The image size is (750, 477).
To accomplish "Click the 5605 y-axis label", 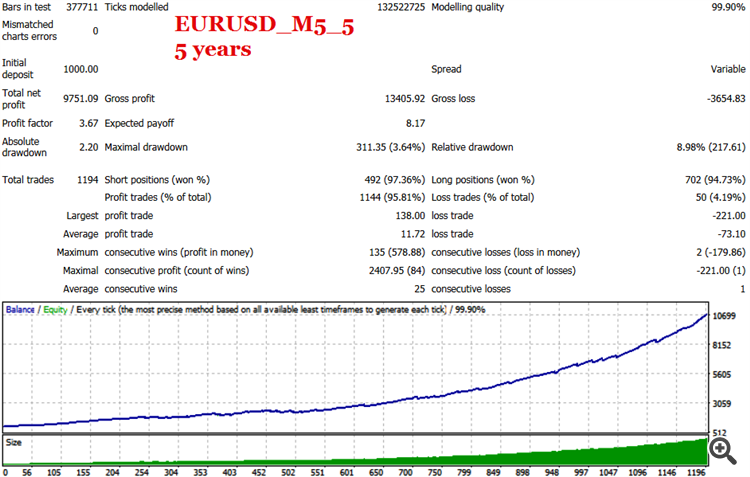I will [722, 375].
